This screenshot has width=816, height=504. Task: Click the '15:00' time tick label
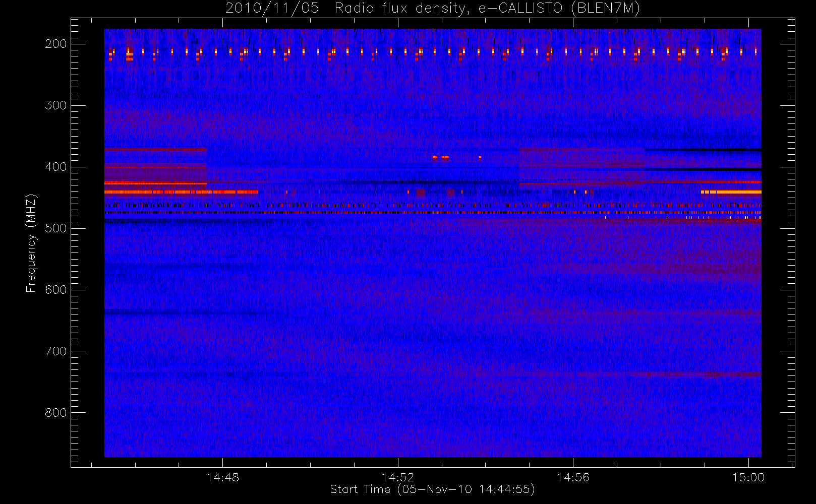748,477
